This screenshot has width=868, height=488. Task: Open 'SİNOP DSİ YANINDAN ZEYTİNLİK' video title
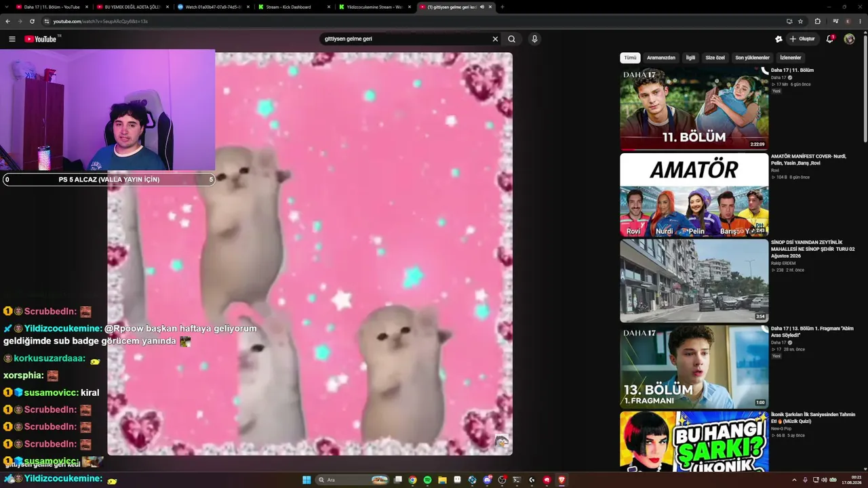tap(813, 249)
